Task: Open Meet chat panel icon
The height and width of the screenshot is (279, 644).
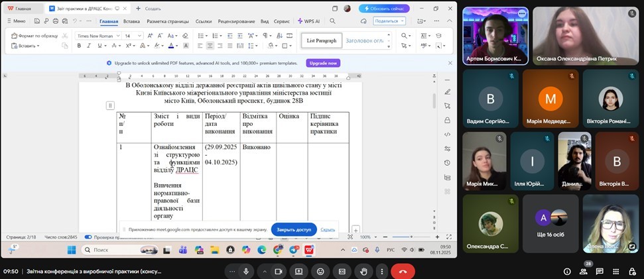Action: pyautogui.click(x=600, y=272)
